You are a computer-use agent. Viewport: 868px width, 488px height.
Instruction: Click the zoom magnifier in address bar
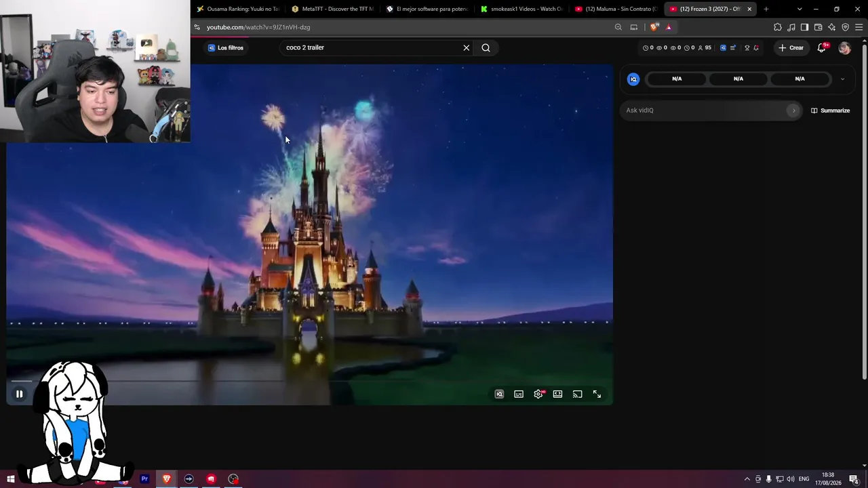pyautogui.click(x=618, y=27)
